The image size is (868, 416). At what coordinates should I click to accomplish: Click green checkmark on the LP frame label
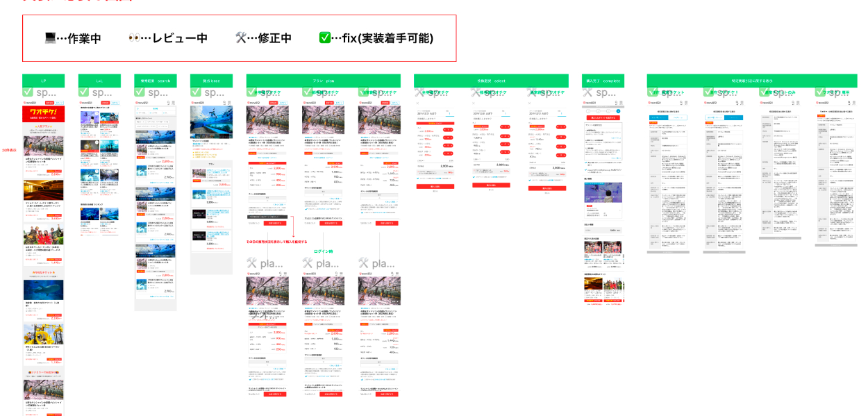coord(28,92)
